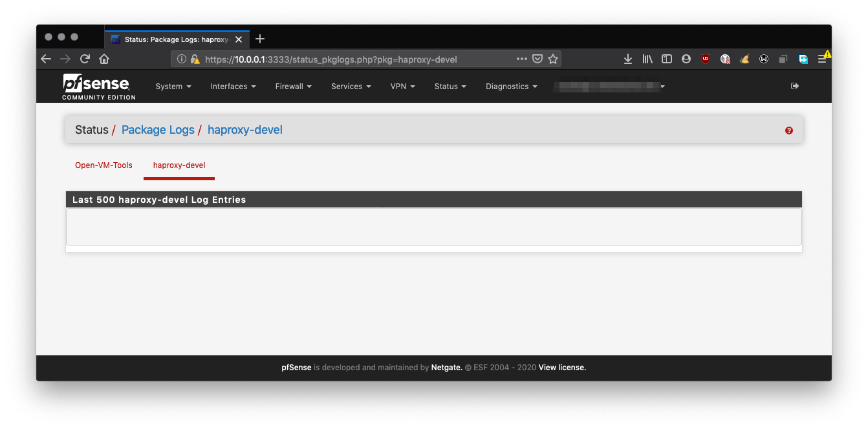Screen dimensions: 868x429
Task: Open help via red question mark icon
Action: tap(789, 131)
